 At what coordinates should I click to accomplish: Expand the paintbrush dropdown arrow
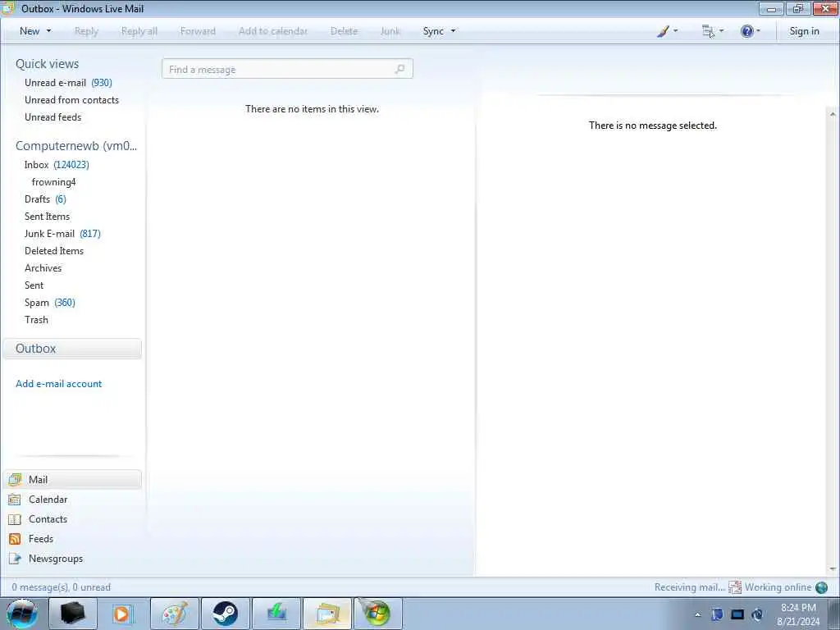(676, 31)
